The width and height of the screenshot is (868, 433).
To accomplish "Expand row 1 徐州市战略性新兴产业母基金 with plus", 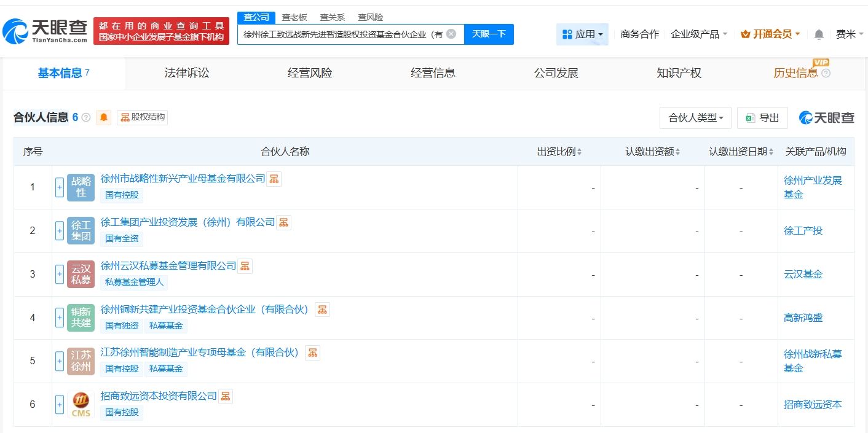I will tap(60, 187).
